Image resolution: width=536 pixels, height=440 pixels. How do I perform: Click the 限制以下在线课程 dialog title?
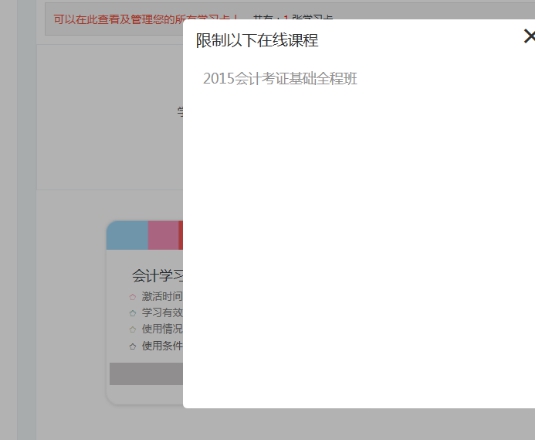257,40
